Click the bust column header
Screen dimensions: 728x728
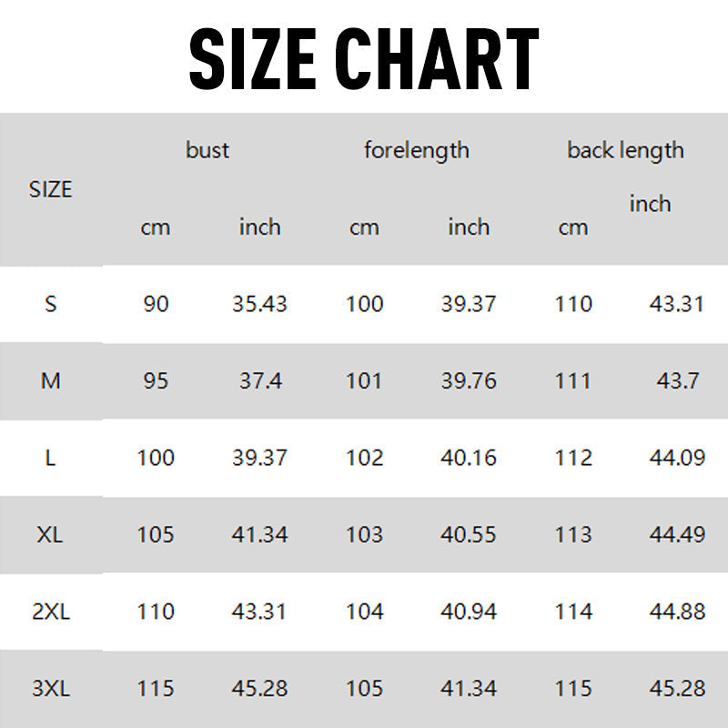pyautogui.click(x=207, y=150)
